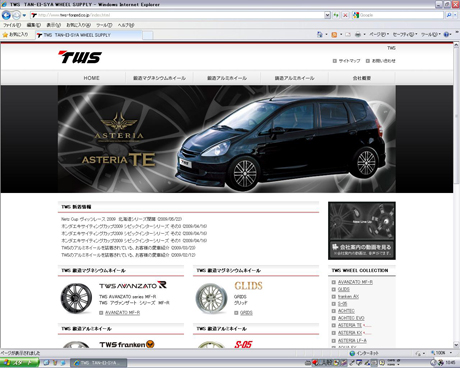This screenshot has width=460, height=368.
Task: Click the company video banner thumbnail
Action: click(x=362, y=230)
